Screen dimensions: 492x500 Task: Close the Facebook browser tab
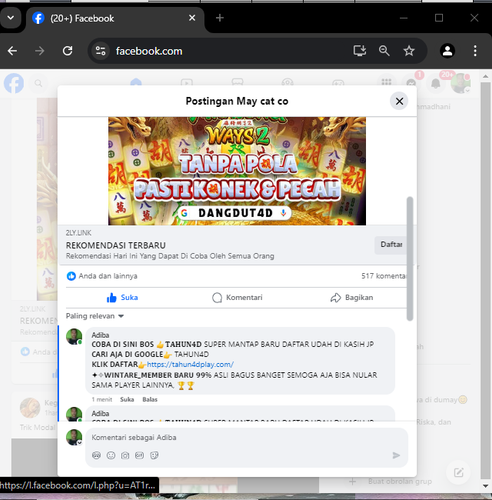tap(192, 18)
